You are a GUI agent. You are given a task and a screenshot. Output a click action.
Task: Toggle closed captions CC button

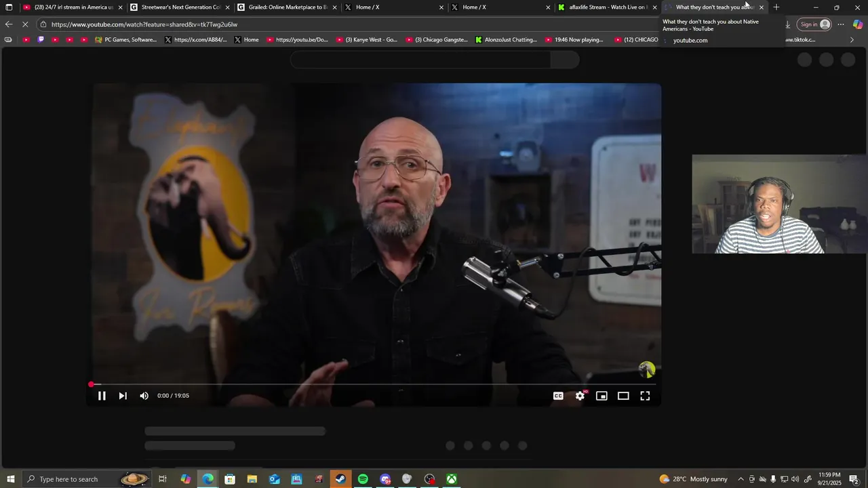tap(558, 396)
